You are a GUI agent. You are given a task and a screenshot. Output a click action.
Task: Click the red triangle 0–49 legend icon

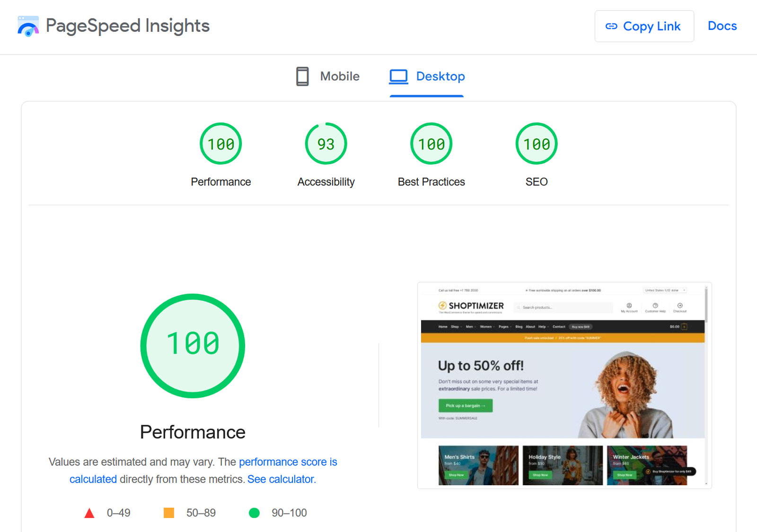(89, 513)
